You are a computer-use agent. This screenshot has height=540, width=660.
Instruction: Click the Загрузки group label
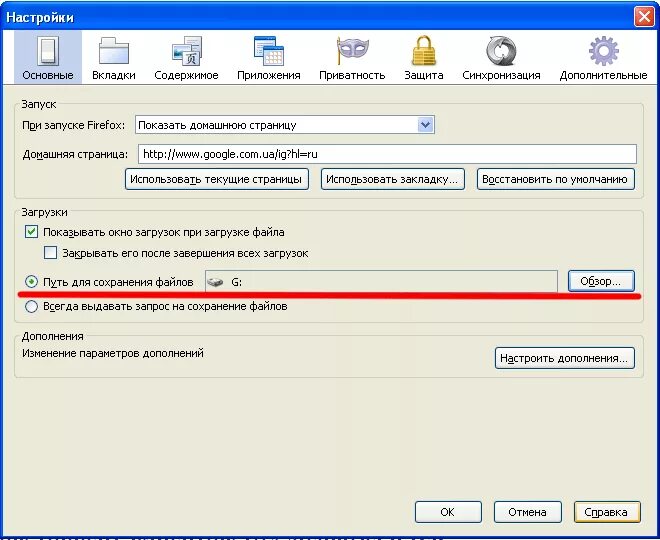[45, 212]
